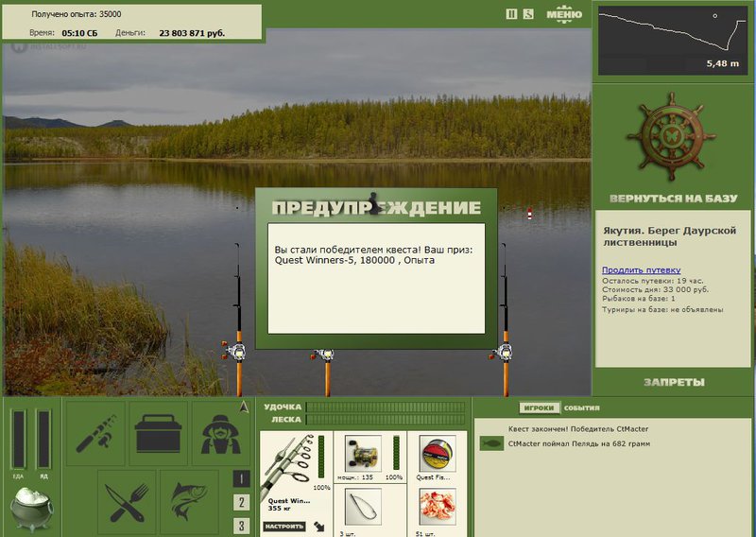Switch to rod slot 2
Viewport: 756px width, 537px height.
coord(241,502)
